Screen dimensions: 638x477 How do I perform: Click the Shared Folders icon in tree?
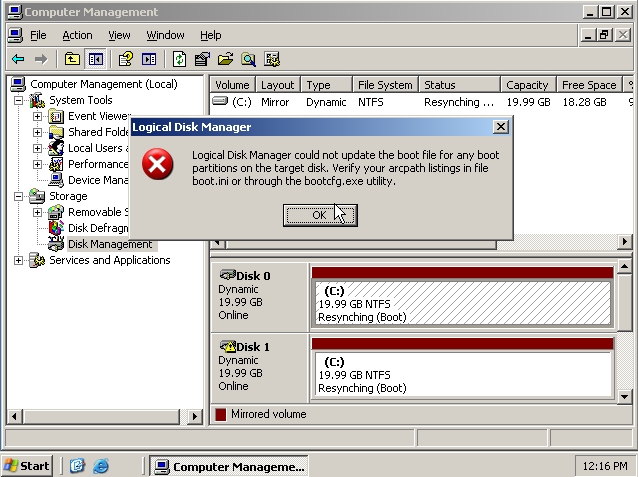pos(56,132)
